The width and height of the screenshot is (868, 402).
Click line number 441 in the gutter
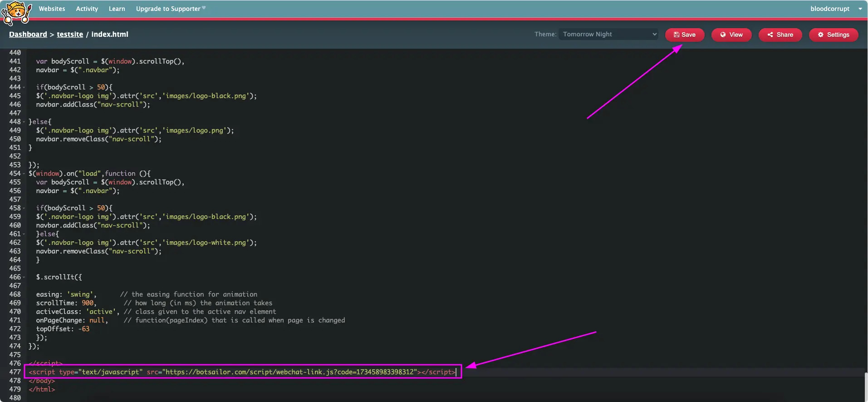click(15, 61)
